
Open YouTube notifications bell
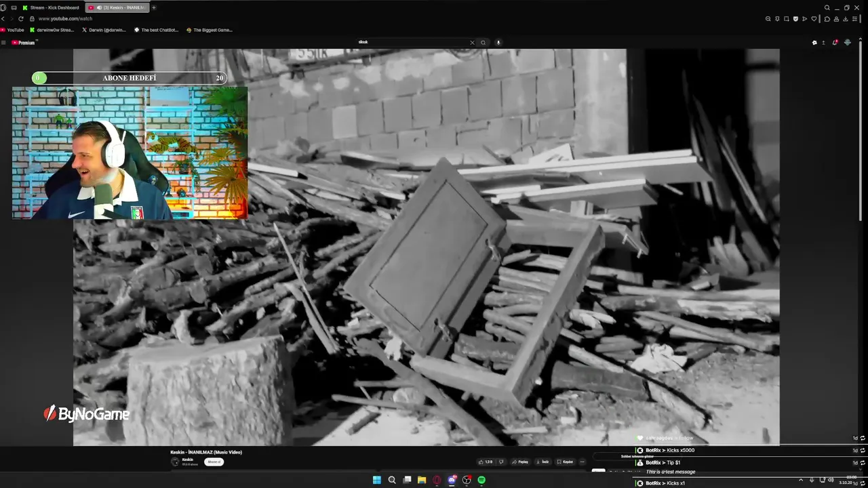835,42
